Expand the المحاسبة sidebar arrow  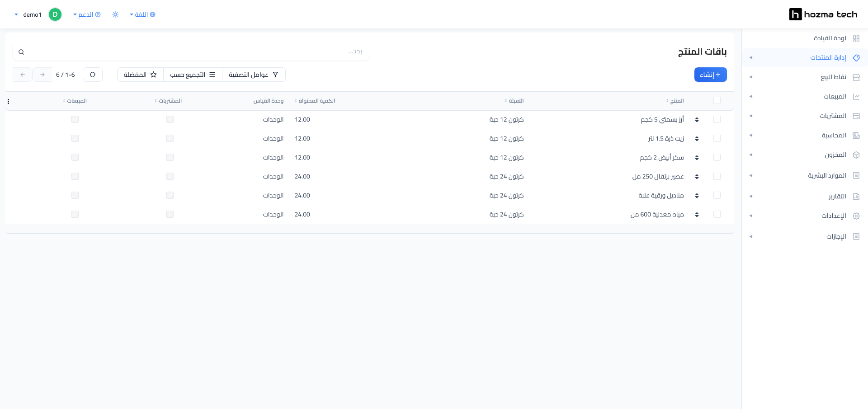click(750, 136)
